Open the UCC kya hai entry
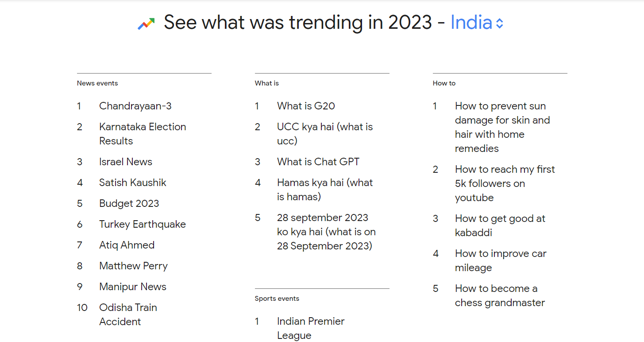644x342 pixels. 324,134
